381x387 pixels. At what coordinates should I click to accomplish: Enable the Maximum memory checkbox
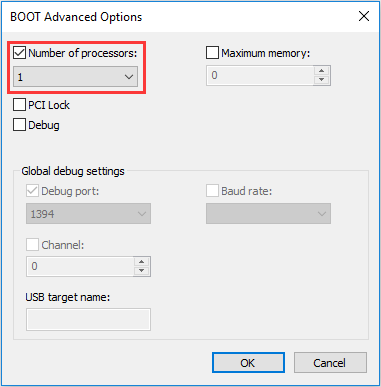point(212,53)
